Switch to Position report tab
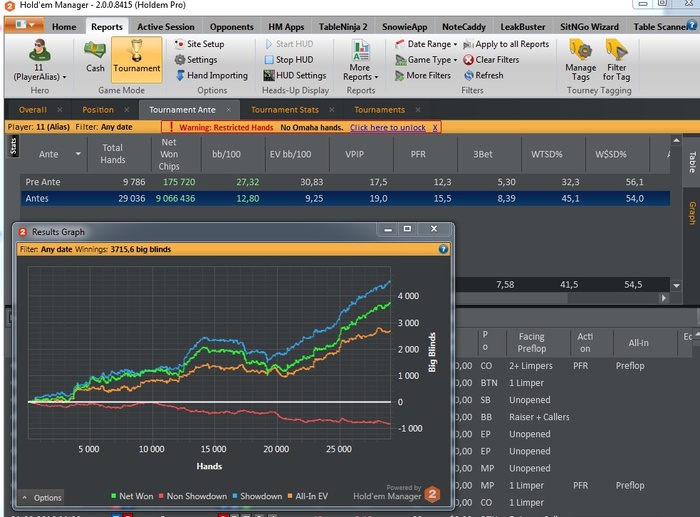The height and width of the screenshot is (517, 700). coord(98,110)
